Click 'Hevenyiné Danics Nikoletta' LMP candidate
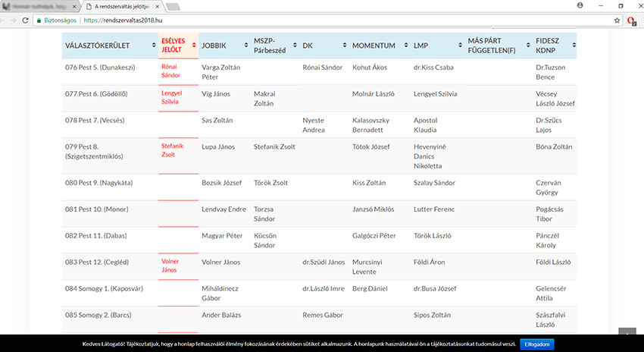 pos(430,156)
